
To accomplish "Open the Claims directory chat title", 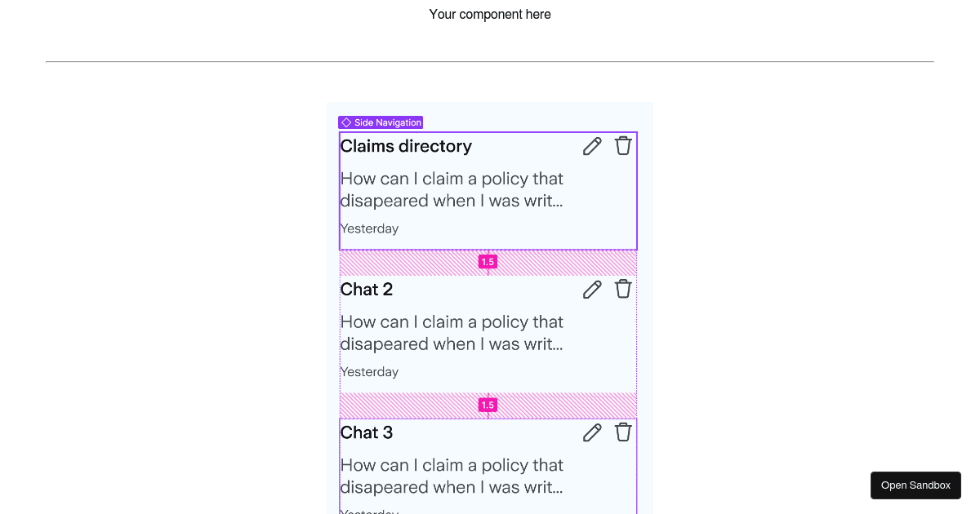I will [x=406, y=146].
